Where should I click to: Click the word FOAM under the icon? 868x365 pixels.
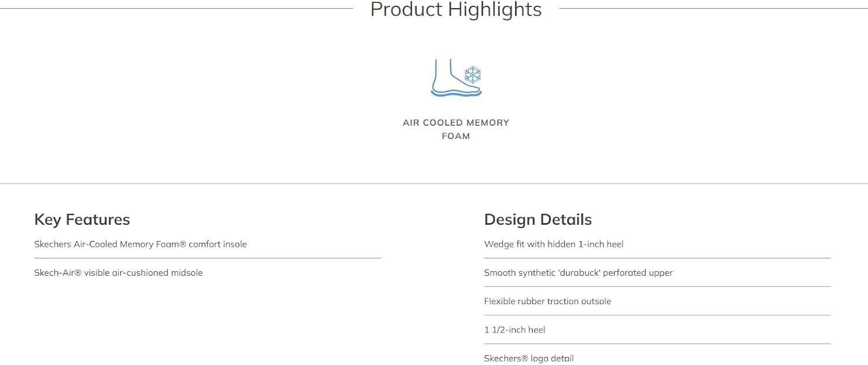coord(456,136)
